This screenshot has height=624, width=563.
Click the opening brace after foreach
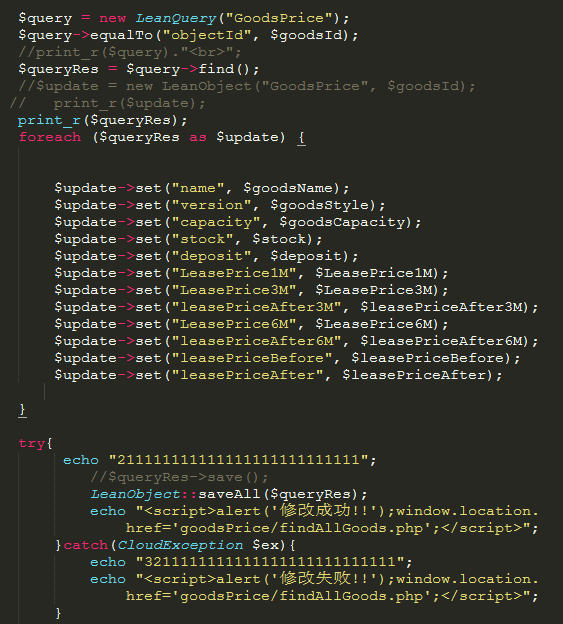point(301,138)
